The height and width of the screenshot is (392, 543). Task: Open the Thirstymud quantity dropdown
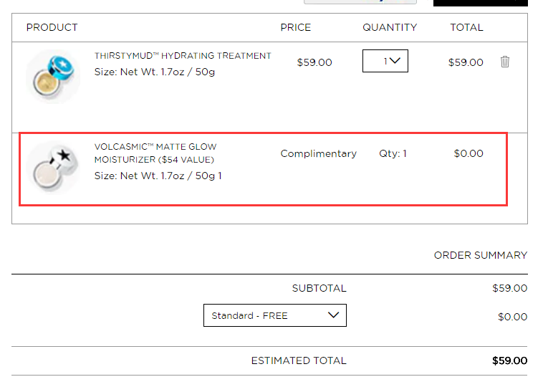click(385, 61)
